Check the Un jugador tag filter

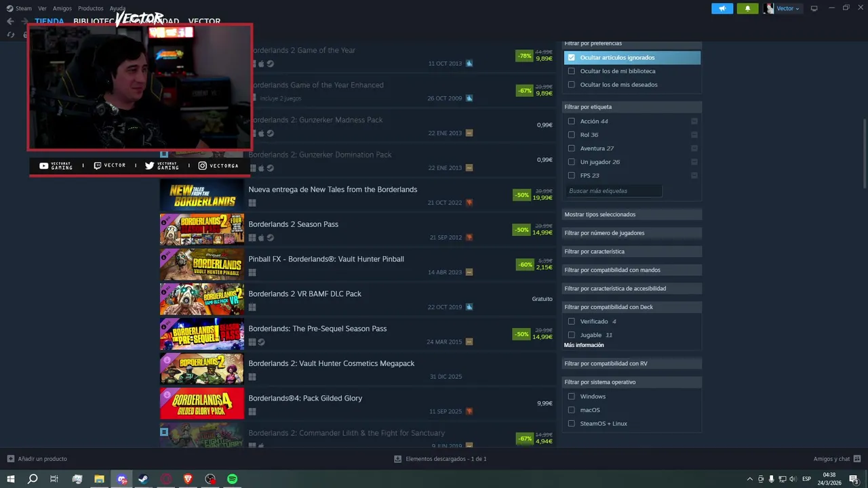[x=571, y=162]
